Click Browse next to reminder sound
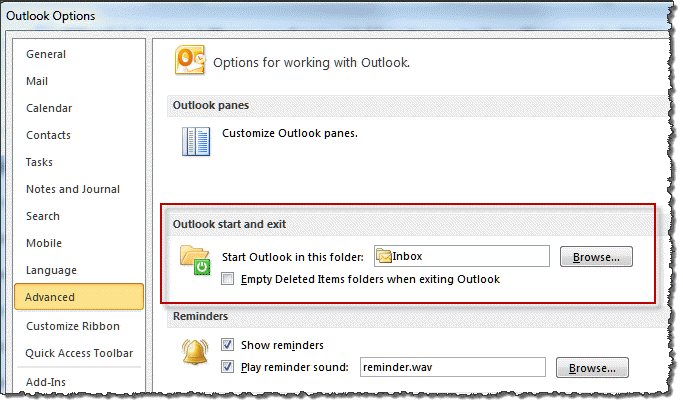The image size is (683, 405). pyautogui.click(x=592, y=368)
